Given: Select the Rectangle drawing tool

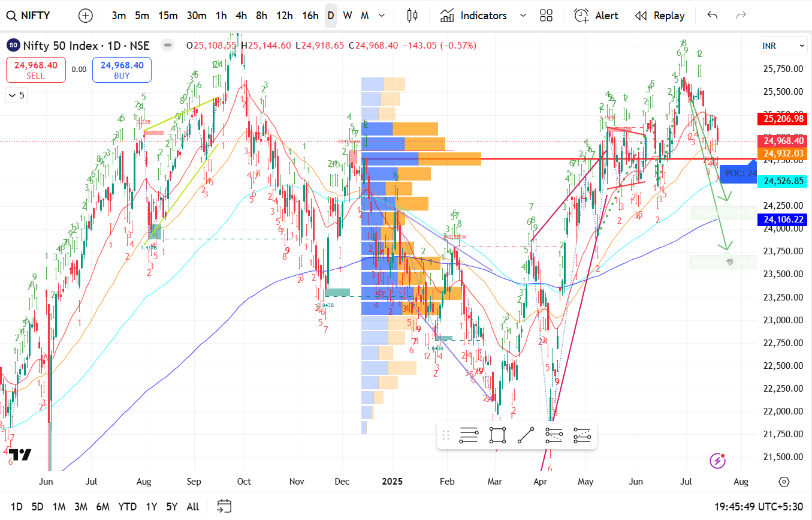Looking at the screenshot, I should click(497, 435).
